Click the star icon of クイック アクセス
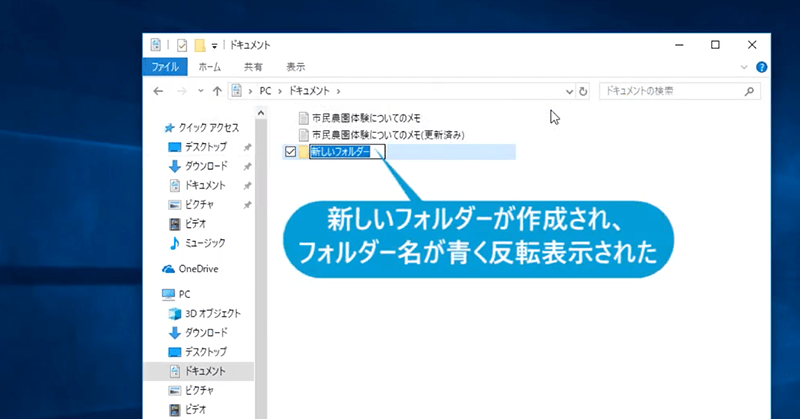Viewport: 800px width, 419px height. pyautogui.click(x=169, y=128)
